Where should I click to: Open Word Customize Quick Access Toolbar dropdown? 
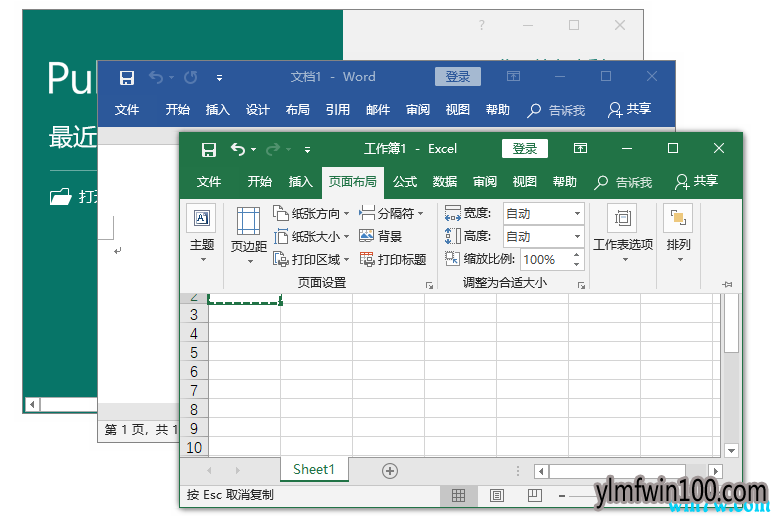[x=219, y=78]
